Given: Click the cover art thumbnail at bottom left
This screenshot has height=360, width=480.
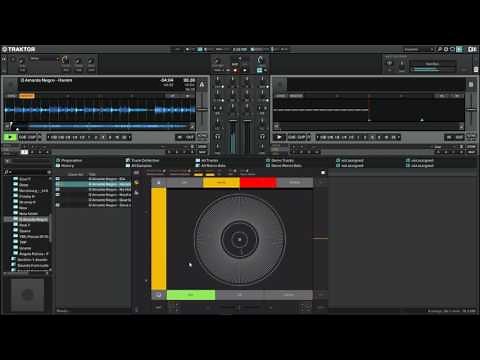Looking at the screenshot, I should pos(27,295).
